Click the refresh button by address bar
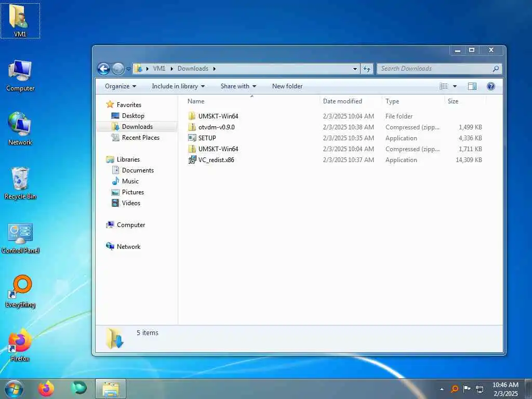This screenshot has width=532, height=399. [367, 69]
